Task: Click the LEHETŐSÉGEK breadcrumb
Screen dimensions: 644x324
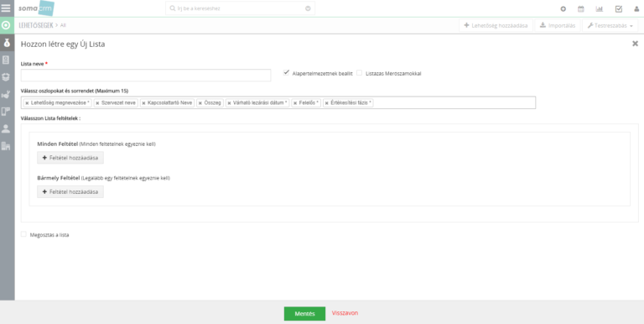Action: [x=36, y=25]
